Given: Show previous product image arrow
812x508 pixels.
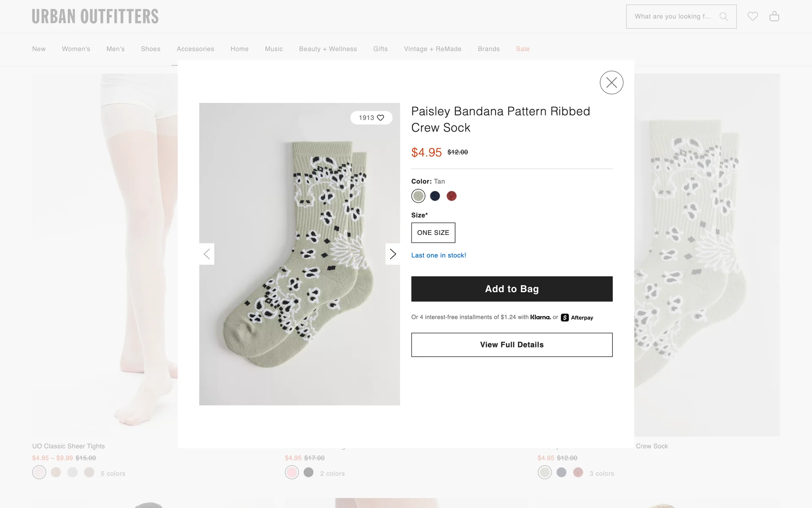Looking at the screenshot, I should coord(207,254).
